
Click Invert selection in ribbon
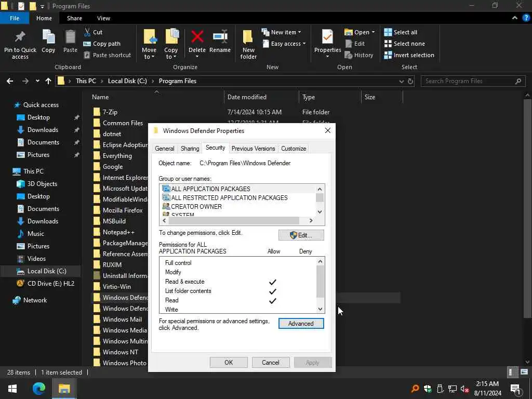409,55
